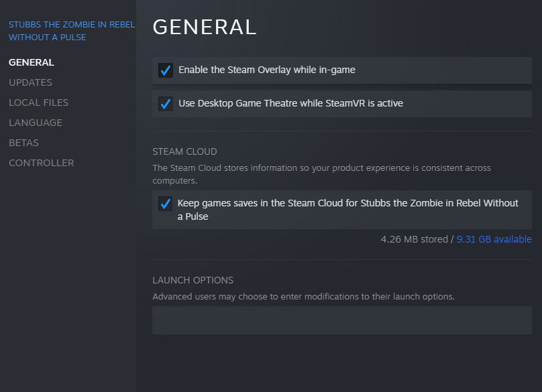Switch to the UPDATES section
542x392 pixels.
pos(30,82)
